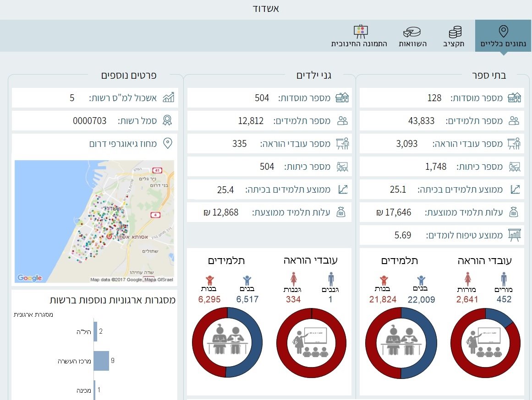Open the השוואות comparisons tab
This screenshot has height=400, width=532.
tap(412, 37)
